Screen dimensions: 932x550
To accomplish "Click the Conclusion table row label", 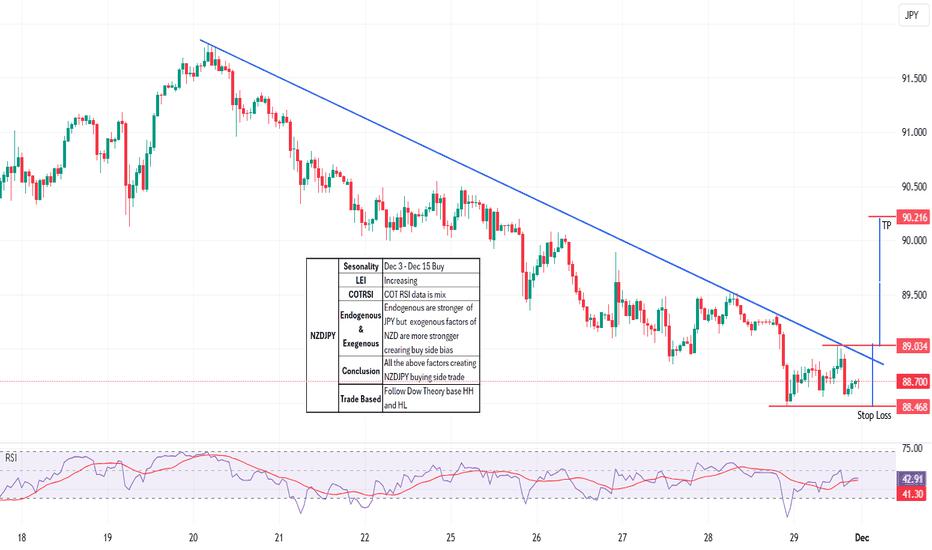I will 361,370.
